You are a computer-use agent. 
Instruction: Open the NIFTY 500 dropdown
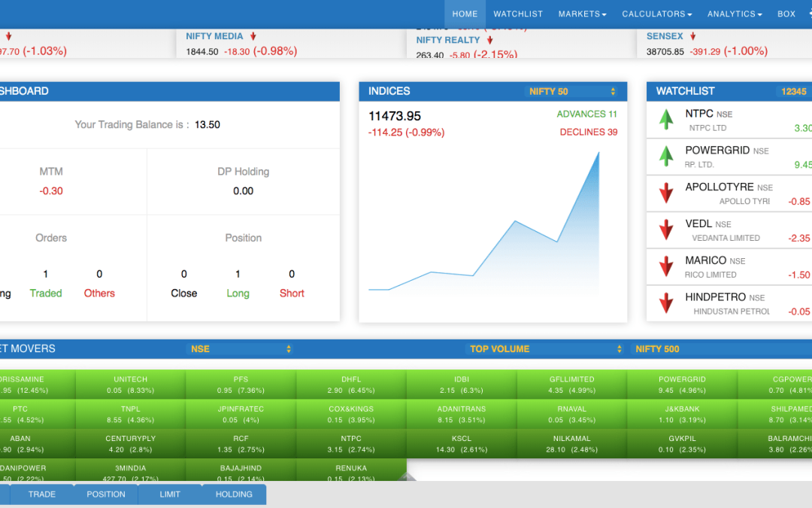(x=723, y=349)
